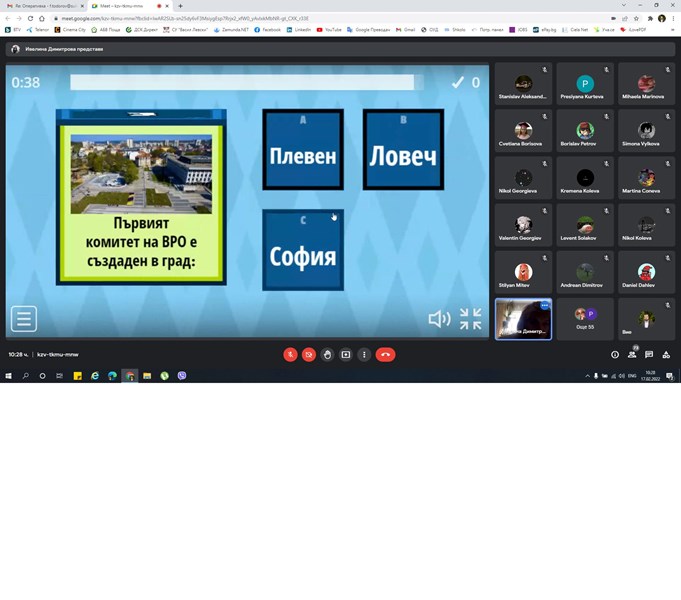Screen dimensions: 681x600
Task: Open the three-dot more options menu
Action: pyautogui.click(x=364, y=354)
